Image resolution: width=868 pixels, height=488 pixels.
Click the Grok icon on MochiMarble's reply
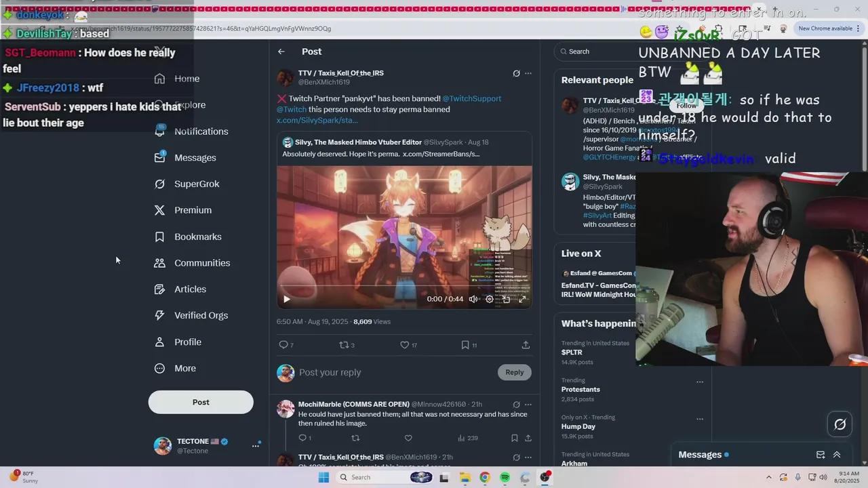516,405
